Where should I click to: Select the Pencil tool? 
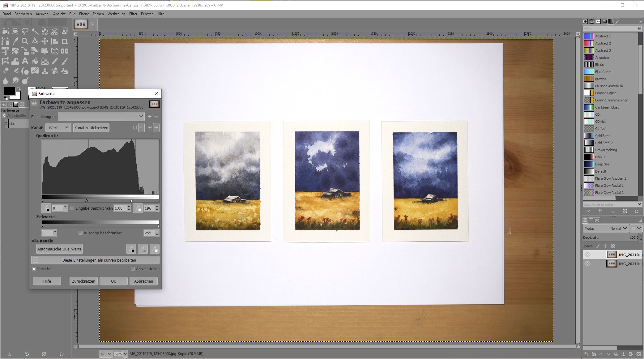[54, 61]
